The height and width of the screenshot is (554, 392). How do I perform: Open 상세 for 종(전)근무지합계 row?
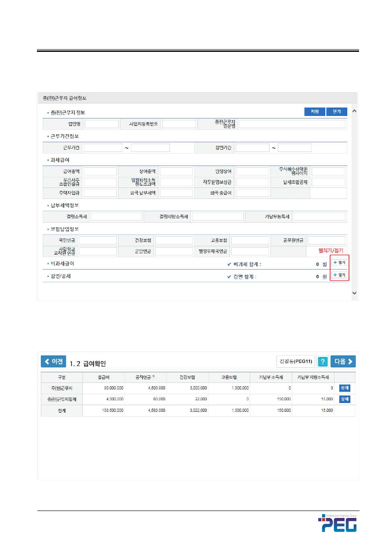point(345,399)
